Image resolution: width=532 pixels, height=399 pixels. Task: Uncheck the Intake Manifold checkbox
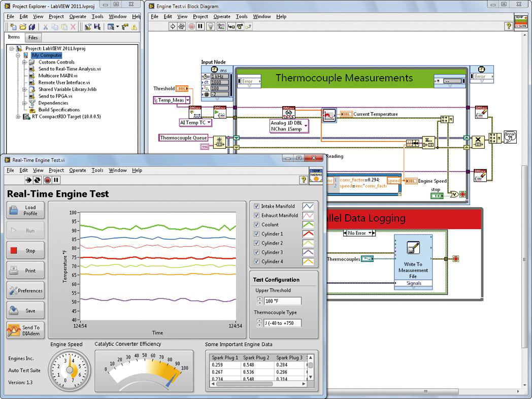pos(256,207)
